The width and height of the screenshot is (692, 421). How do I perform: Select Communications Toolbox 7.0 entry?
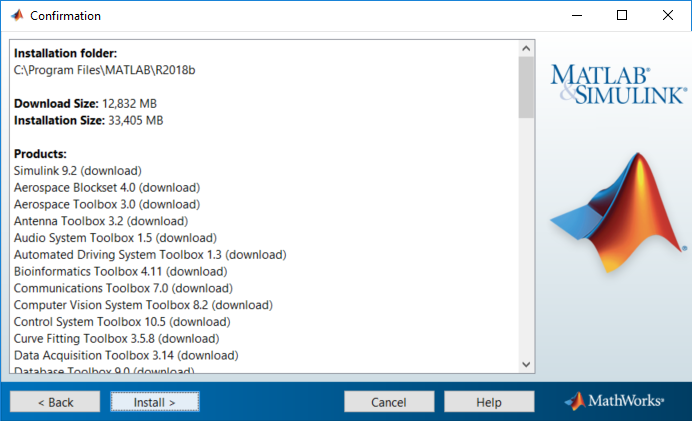123,288
